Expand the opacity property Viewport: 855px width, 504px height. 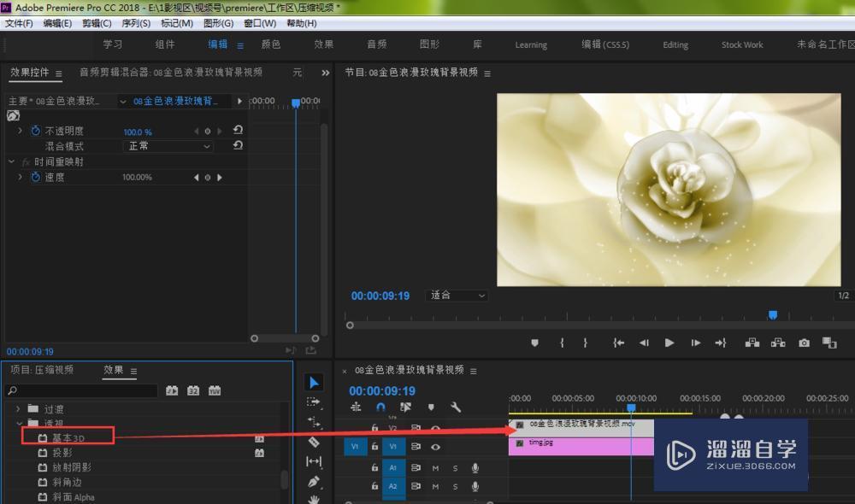[21, 131]
